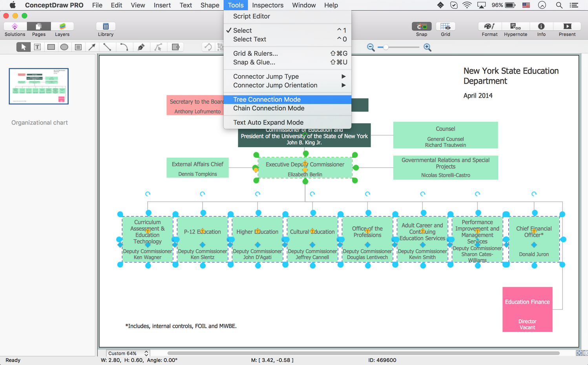
Task: Choose the arrow Select tool
Action: coord(24,47)
